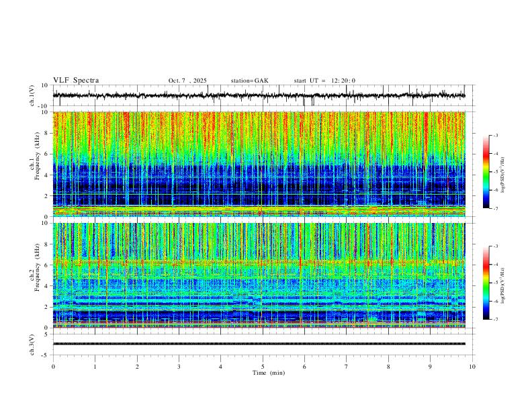Click the ch.2 "Frequency (kHz)" axis label
Screen dimensions: 532x411
[x=37, y=267]
